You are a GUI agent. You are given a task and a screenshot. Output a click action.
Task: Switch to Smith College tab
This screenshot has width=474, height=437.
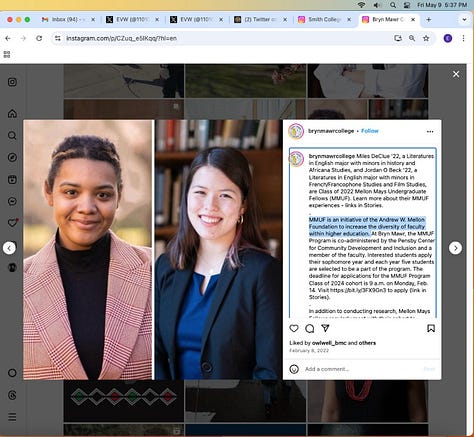click(324, 20)
